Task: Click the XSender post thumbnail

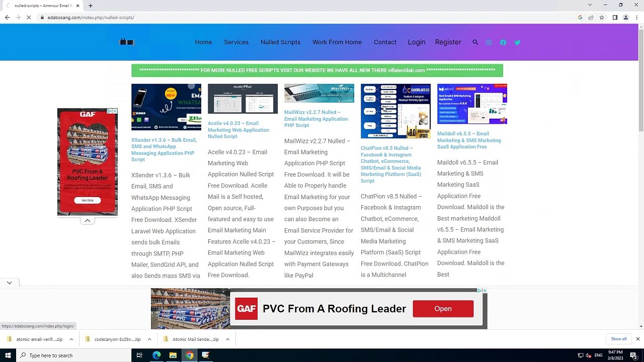Action: coord(166,107)
